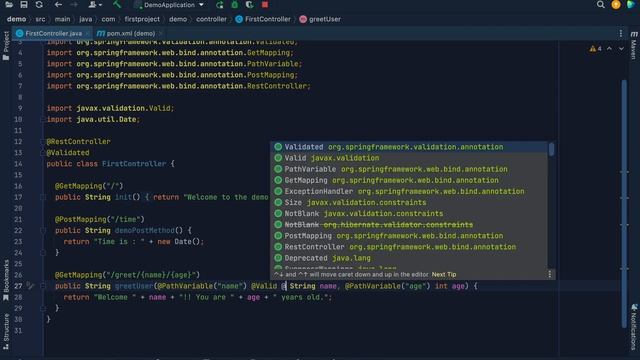Viewport: 640px width, 360px height.
Task: Choose GetMapping completion suggestion
Action: [x=409, y=180]
